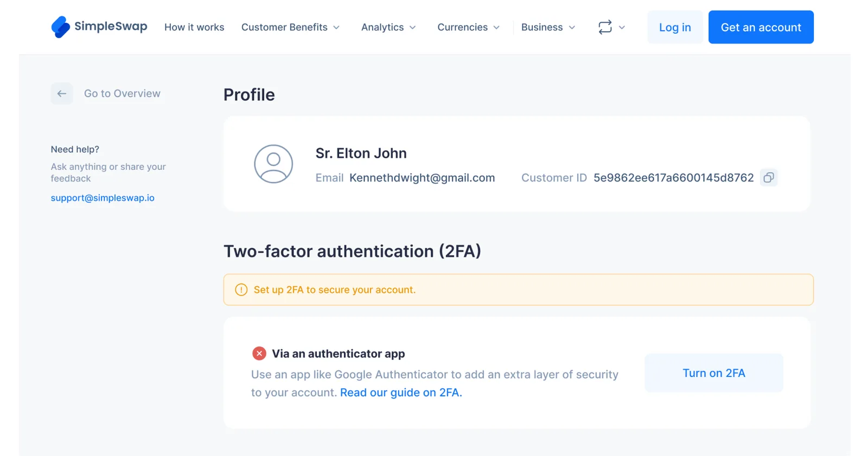Screen dimensions: 868x456
Task: Expand the Analytics dropdown
Action: (388, 27)
